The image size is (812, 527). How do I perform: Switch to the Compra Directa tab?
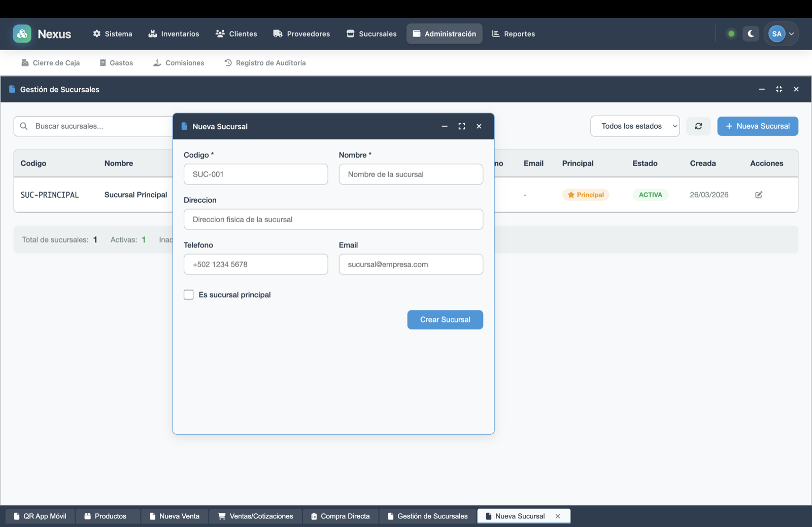pos(340,516)
